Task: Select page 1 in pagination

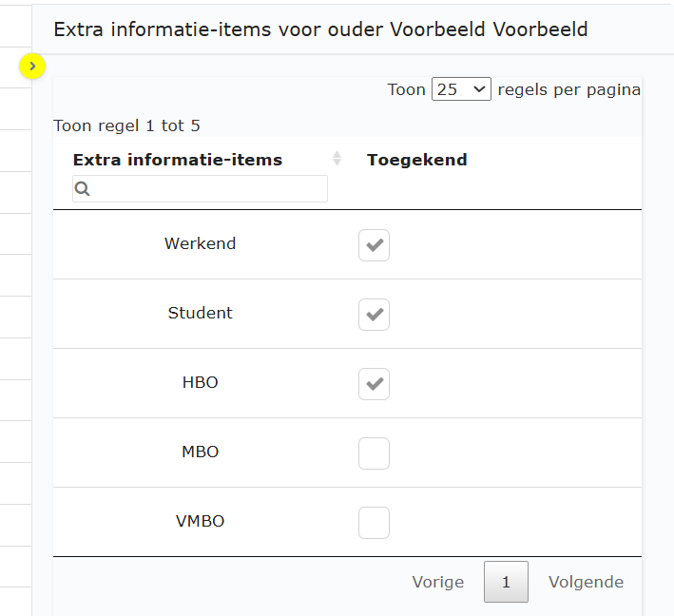Action: [506, 582]
